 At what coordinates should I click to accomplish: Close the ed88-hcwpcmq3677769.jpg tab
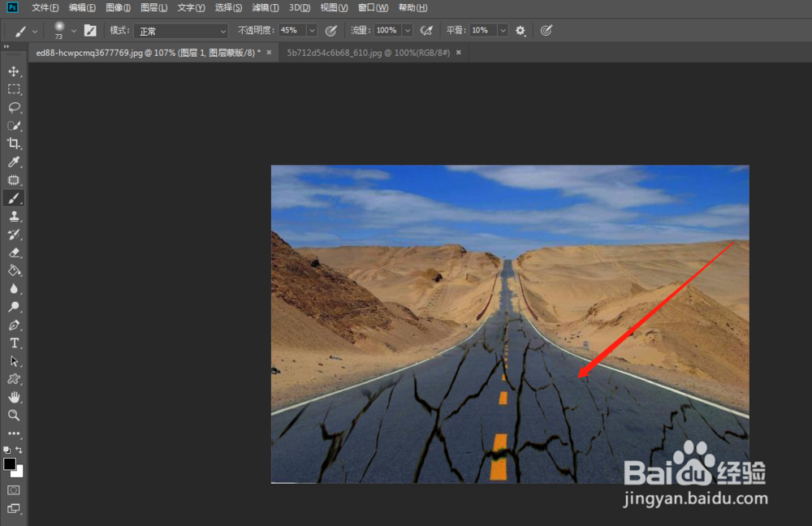tap(270, 52)
